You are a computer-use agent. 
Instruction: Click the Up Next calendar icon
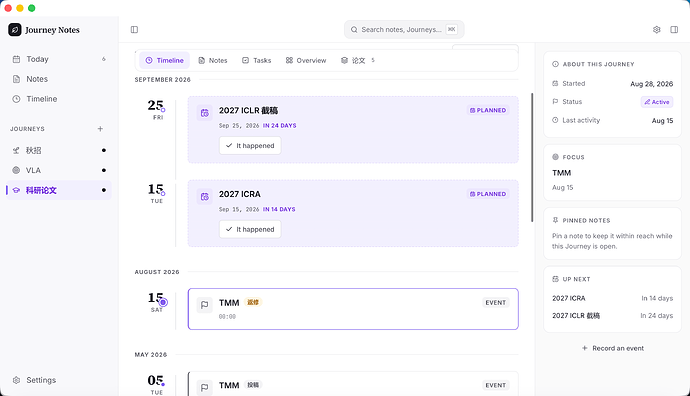coord(555,279)
